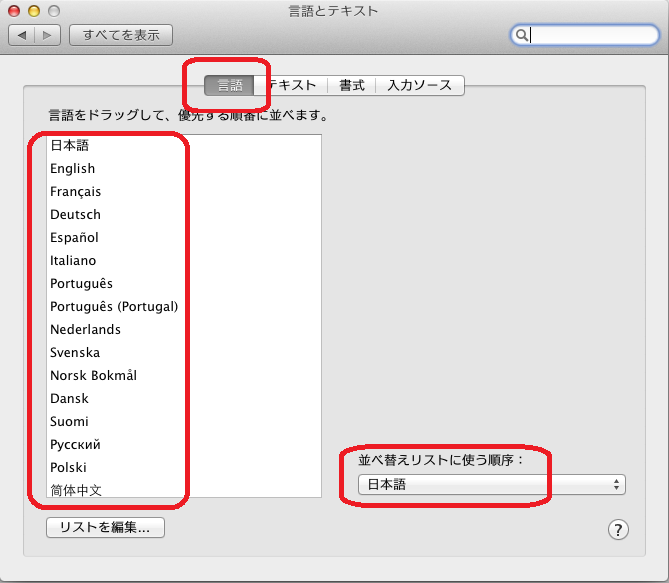The image size is (669, 583).
Task: Select Deutsch in the language list
Action: (184, 215)
